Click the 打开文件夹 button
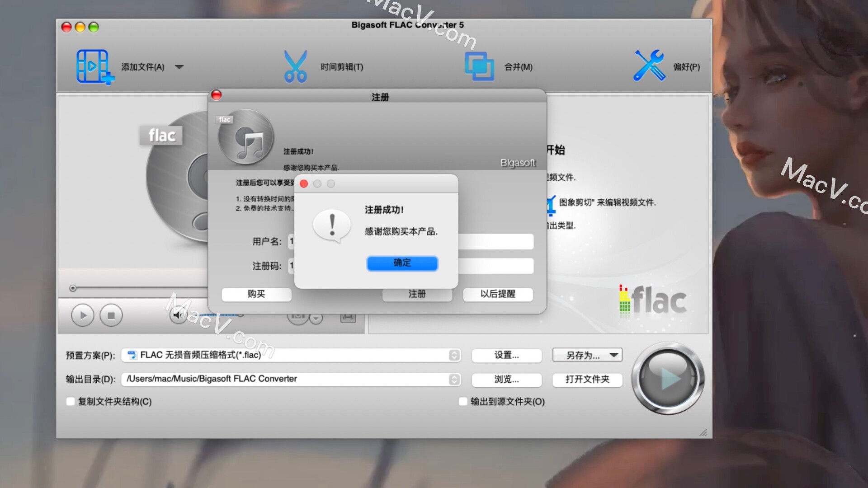Image resolution: width=868 pixels, height=488 pixels. click(x=587, y=380)
